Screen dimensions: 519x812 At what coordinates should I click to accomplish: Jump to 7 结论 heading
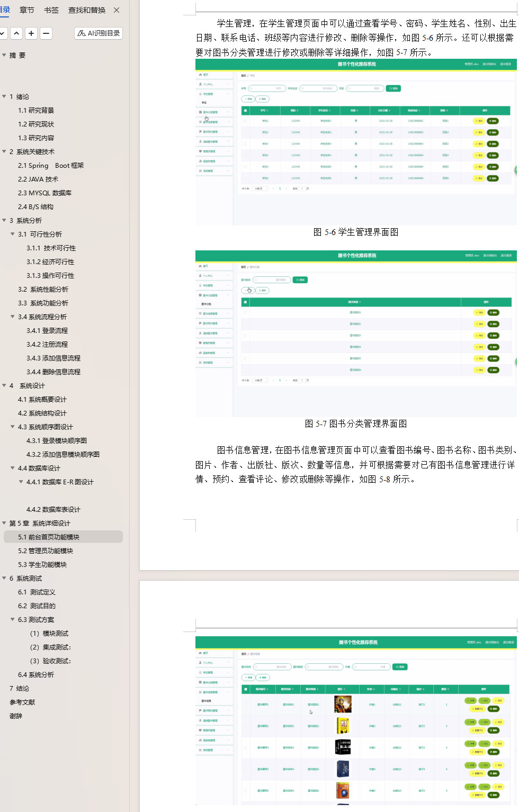(19, 688)
